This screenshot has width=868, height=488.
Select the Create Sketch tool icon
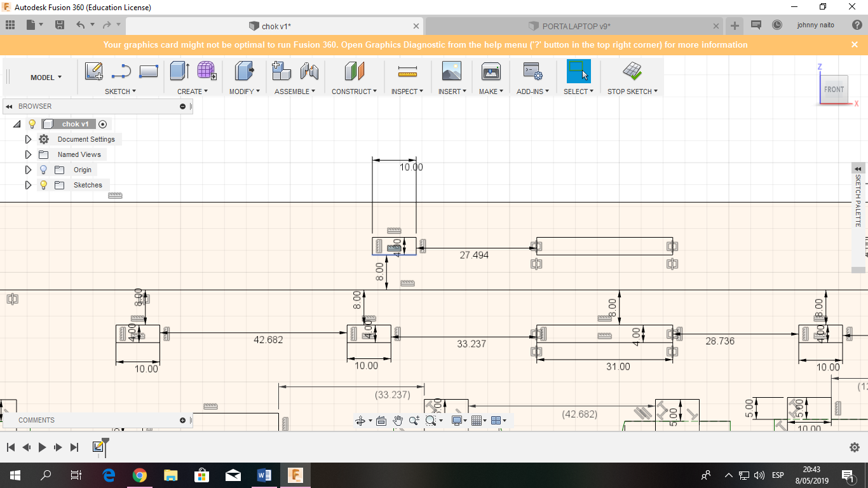point(93,71)
